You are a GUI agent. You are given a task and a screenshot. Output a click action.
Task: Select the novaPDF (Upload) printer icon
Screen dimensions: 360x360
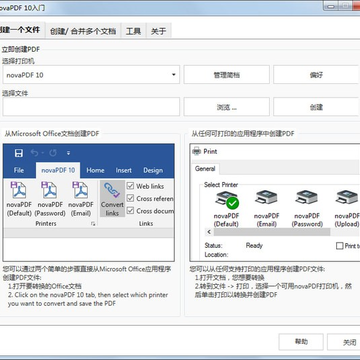pyautogui.click(x=347, y=197)
